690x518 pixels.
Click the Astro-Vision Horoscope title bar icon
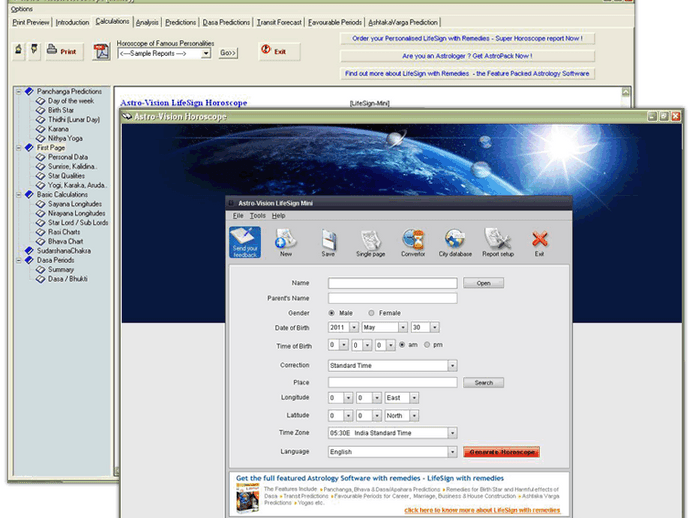click(x=127, y=116)
